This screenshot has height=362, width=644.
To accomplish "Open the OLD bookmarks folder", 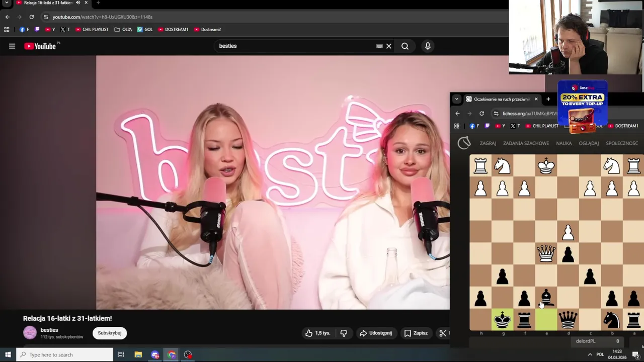I will pyautogui.click(x=123, y=30).
